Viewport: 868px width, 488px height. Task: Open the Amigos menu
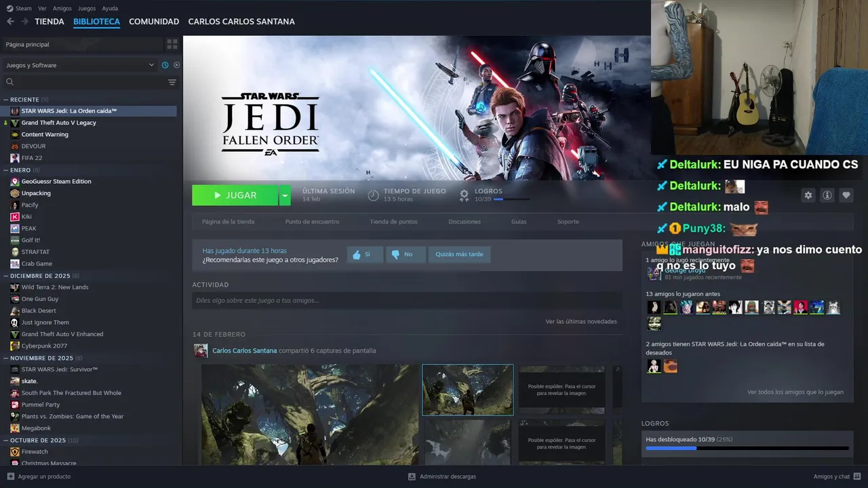click(x=62, y=8)
